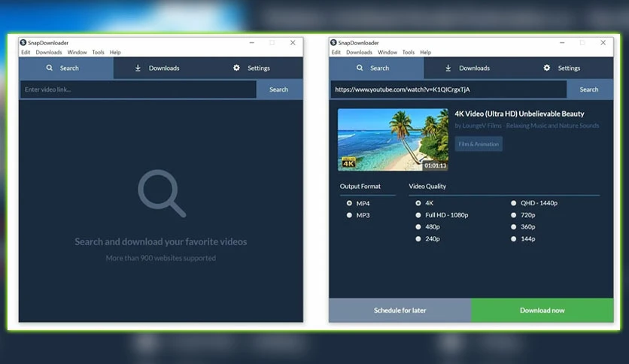Viewport: 629px width, 364px height.
Task: Click the green Download now button
Action: [x=542, y=310]
